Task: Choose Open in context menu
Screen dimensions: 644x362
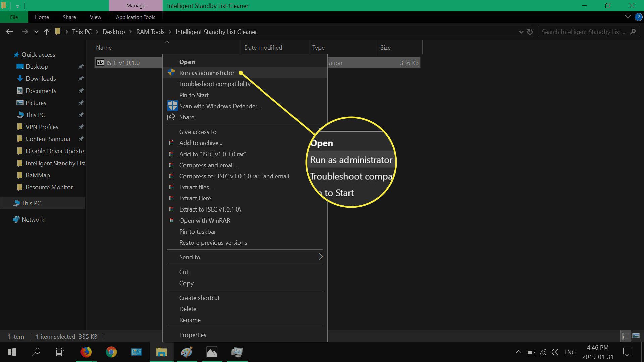Action: tap(245, 62)
